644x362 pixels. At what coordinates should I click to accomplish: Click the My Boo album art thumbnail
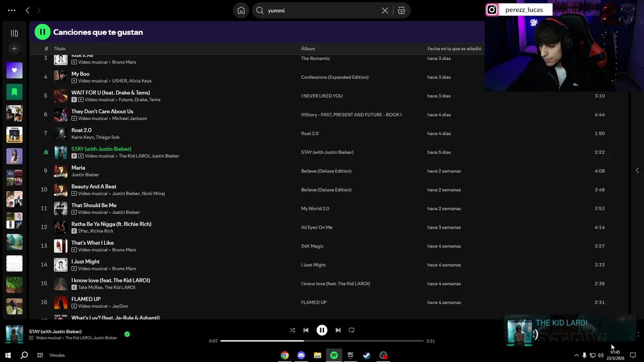coord(60,77)
